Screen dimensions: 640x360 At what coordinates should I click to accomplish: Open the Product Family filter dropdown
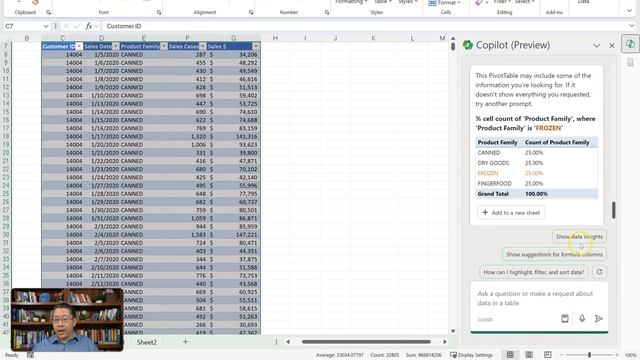pyautogui.click(x=164, y=47)
